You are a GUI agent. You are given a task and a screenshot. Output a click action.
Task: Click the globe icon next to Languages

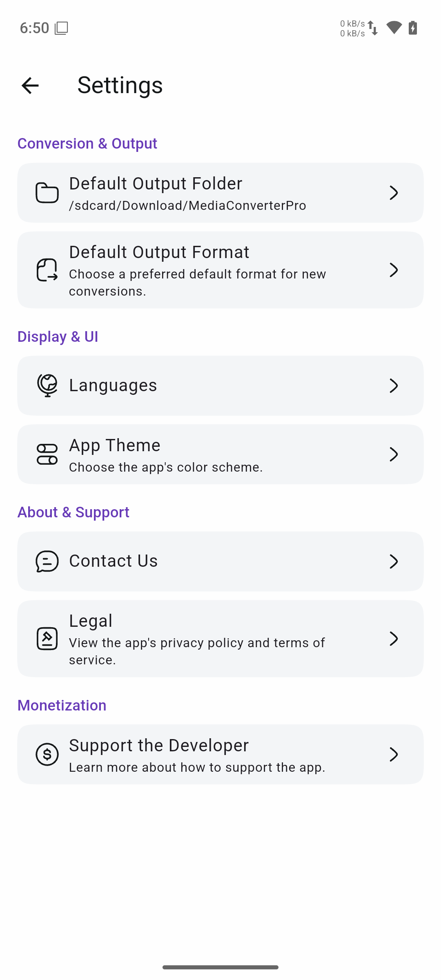pos(47,385)
